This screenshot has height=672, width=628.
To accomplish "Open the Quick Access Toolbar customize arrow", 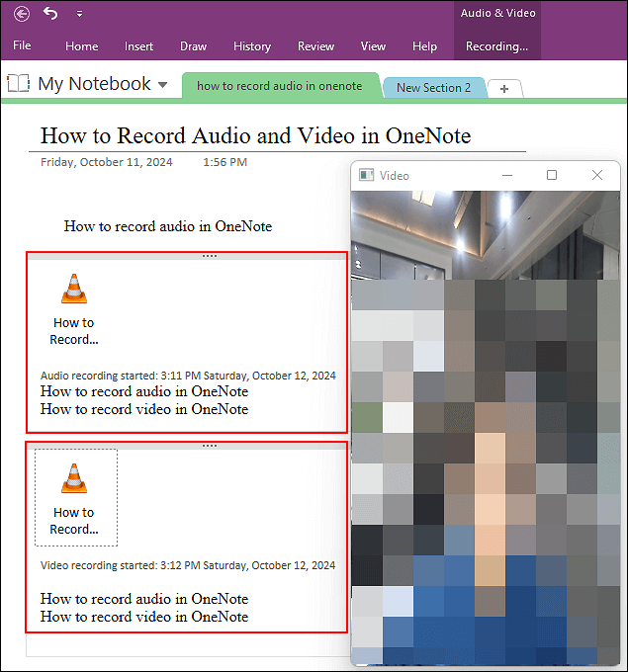I will pyautogui.click(x=79, y=14).
